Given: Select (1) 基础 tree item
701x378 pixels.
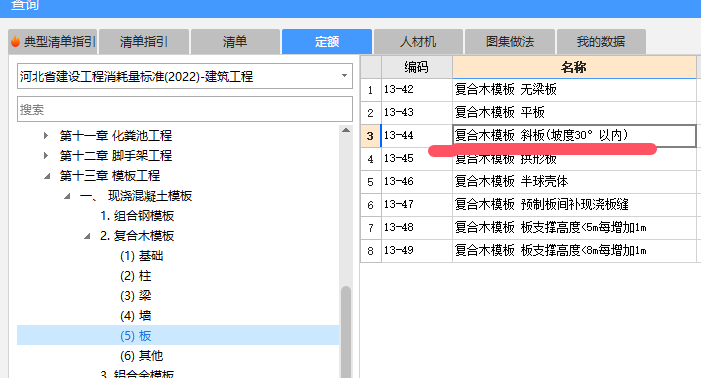Looking at the screenshot, I should (x=142, y=256).
